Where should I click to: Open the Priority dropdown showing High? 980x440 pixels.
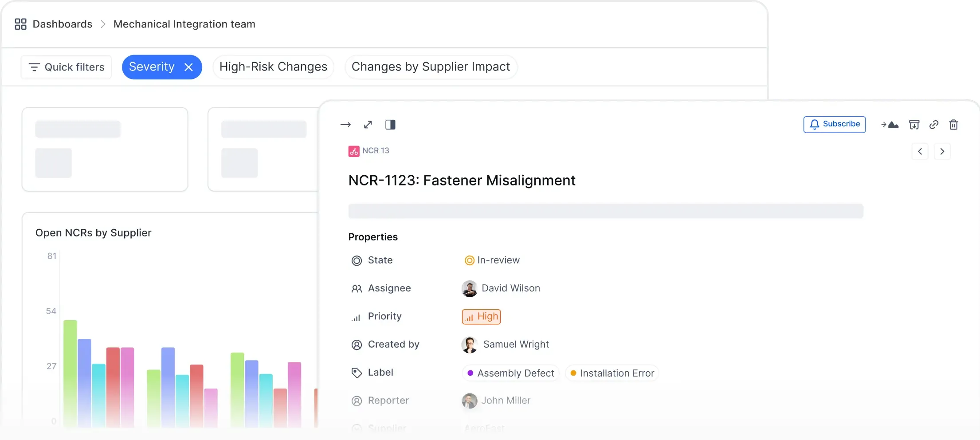[x=481, y=316]
